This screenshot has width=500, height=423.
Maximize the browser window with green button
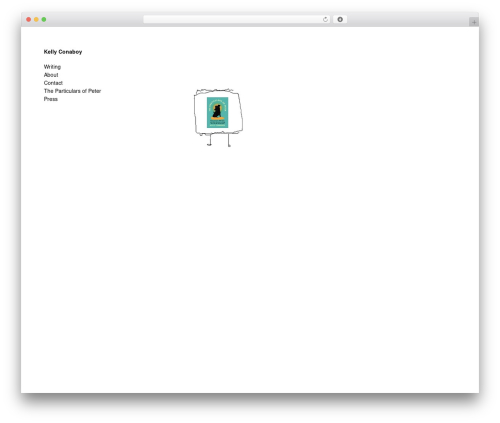[44, 20]
